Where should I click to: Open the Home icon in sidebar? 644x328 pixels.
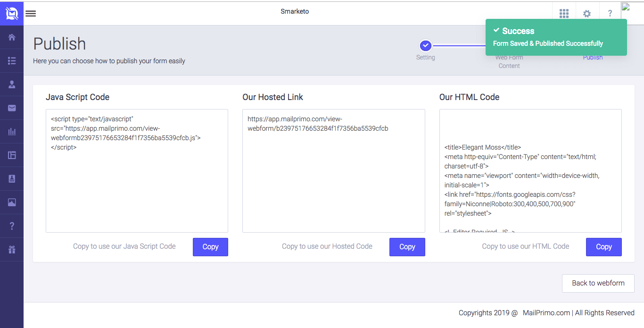pyautogui.click(x=12, y=37)
